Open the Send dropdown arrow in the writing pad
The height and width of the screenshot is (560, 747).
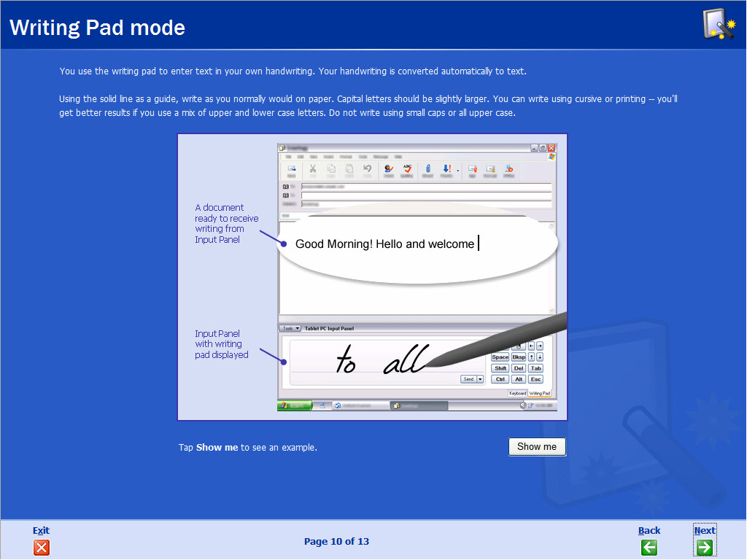[480, 379]
